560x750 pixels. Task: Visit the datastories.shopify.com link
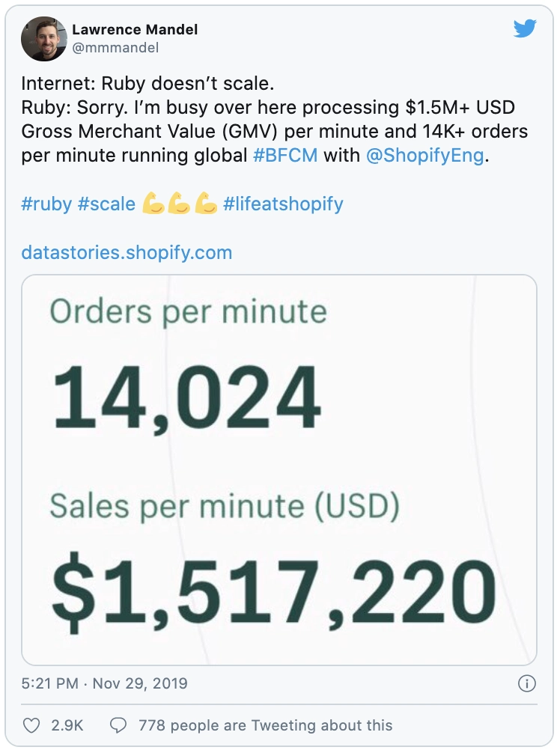coord(127,252)
